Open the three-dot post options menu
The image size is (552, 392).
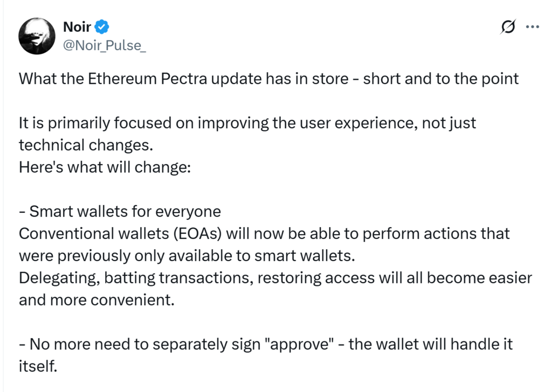click(x=533, y=26)
